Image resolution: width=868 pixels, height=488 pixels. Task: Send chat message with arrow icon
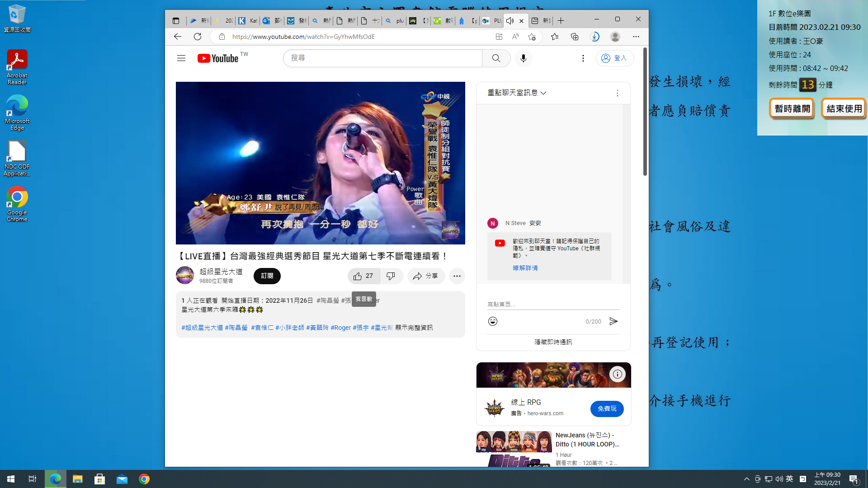(613, 321)
